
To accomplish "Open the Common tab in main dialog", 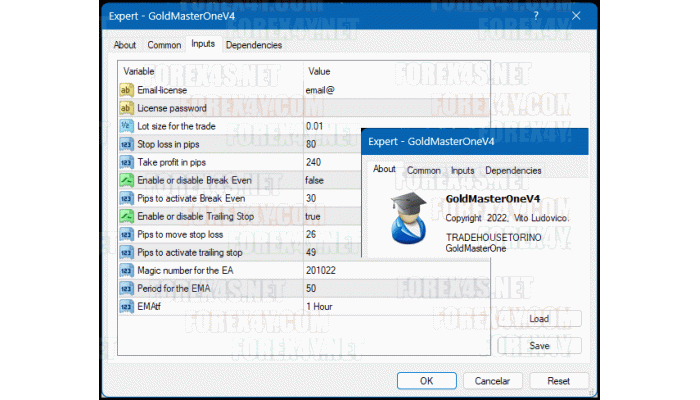I will click(x=164, y=45).
